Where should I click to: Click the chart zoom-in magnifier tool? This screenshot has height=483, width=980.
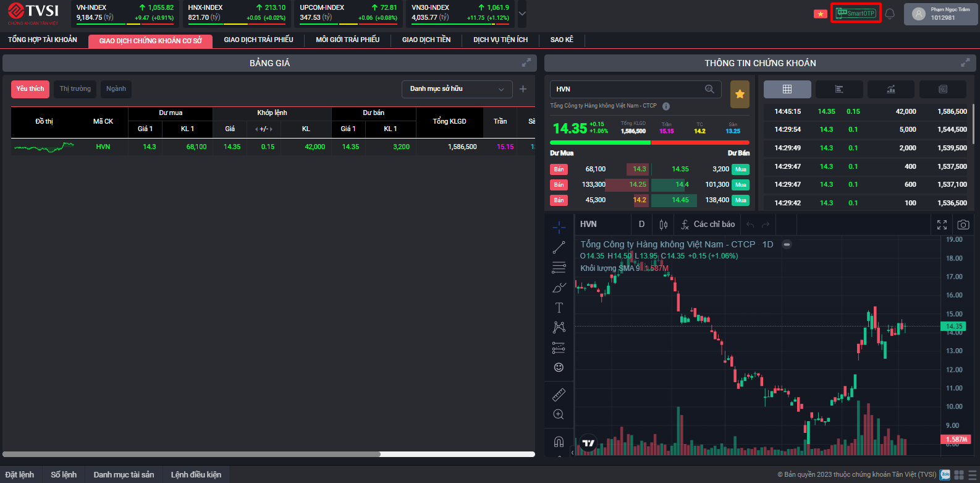click(x=559, y=414)
